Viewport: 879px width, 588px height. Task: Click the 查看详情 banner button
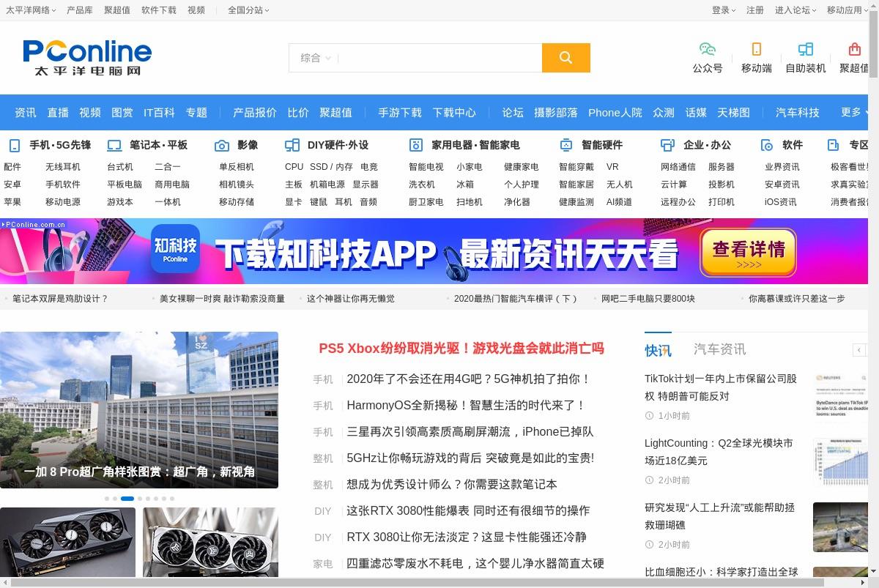click(749, 253)
